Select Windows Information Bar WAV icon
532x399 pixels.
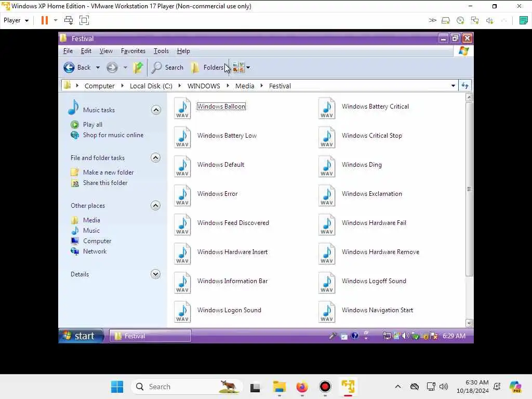182,283
